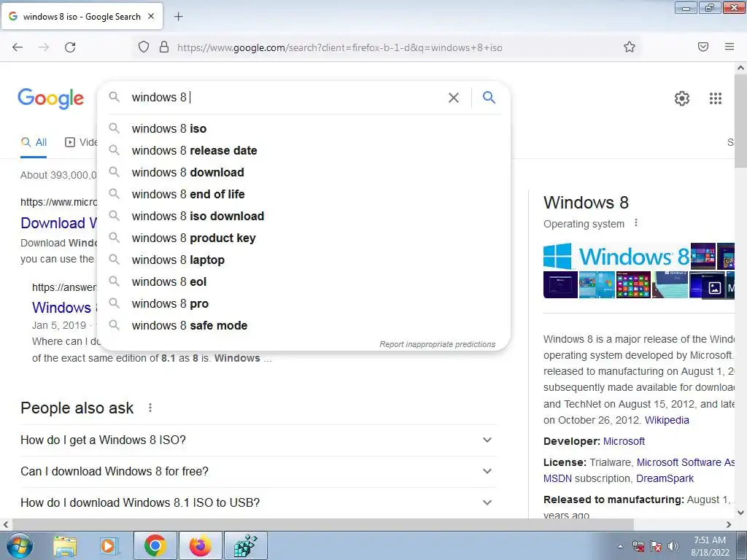Open the clock showing 7:51 AM
This screenshot has height=560, width=747.
tap(710, 545)
